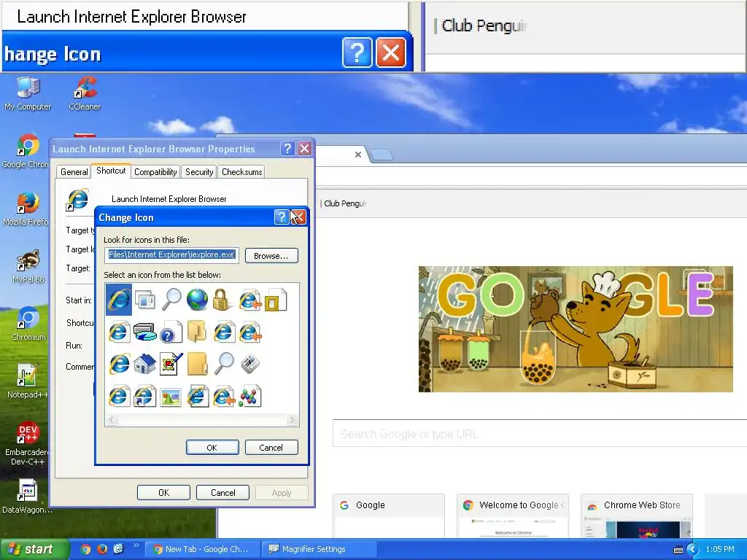Select the earth globe icon
747x560 pixels.
point(197,300)
